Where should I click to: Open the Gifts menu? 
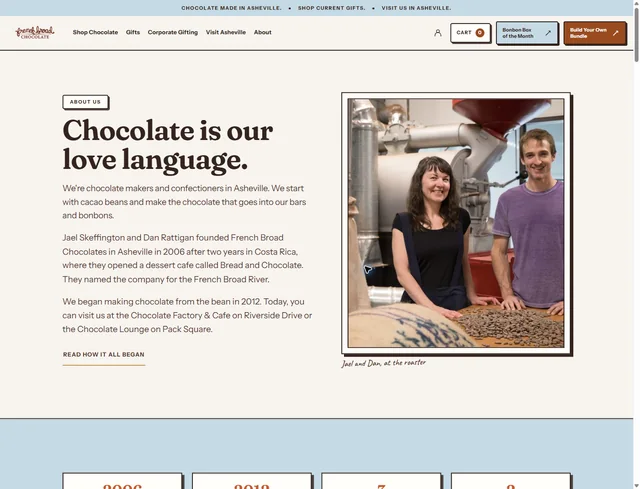pyautogui.click(x=133, y=32)
